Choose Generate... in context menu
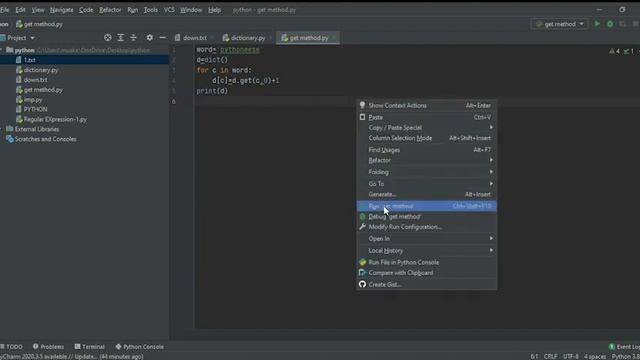 point(427,195)
